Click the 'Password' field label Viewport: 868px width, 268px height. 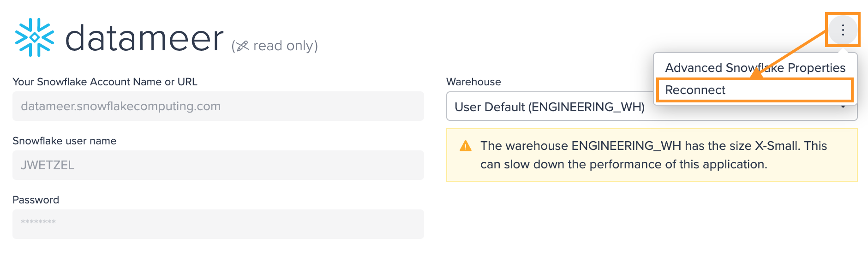click(36, 200)
